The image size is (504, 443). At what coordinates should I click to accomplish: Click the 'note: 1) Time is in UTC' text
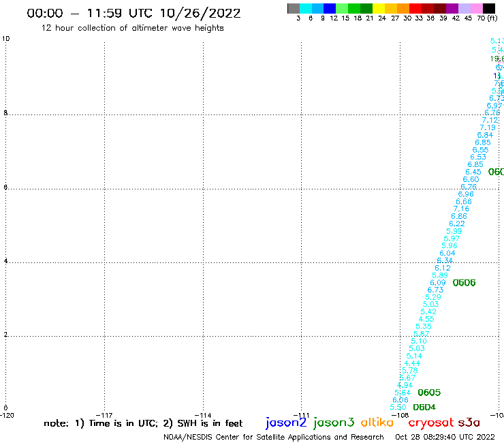(x=101, y=423)
